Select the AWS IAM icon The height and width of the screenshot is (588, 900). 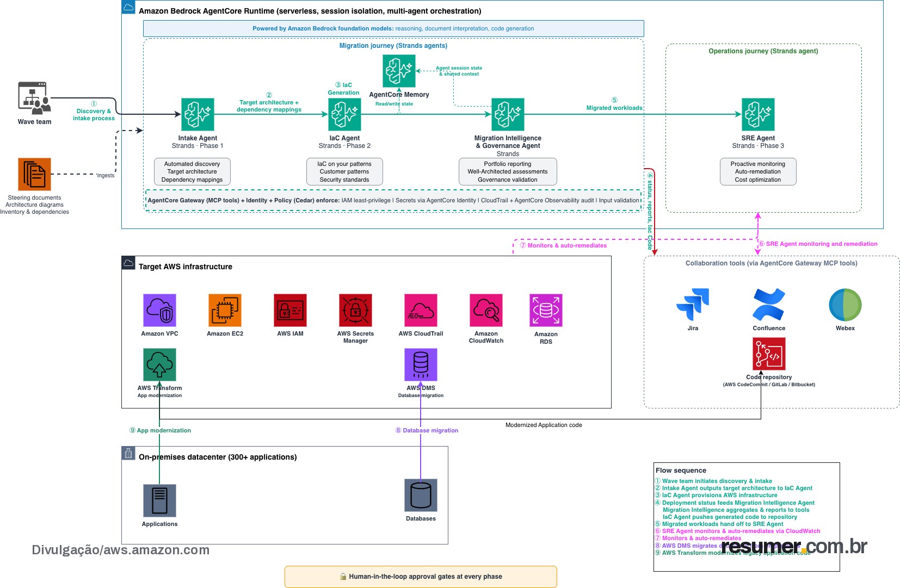[290, 310]
